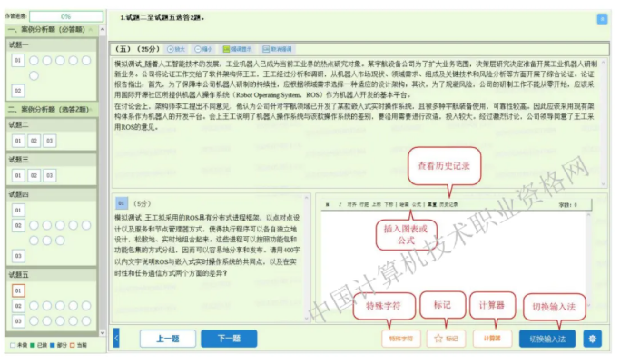Open the 计算器 calculator

point(493,339)
